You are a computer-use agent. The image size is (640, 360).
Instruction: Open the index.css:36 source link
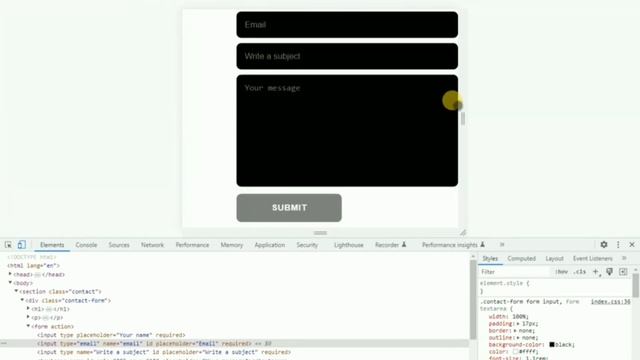click(610, 302)
